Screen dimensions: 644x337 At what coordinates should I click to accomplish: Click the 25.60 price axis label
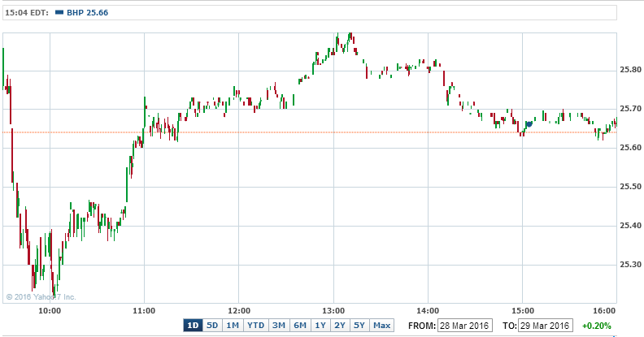(x=630, y=148)
